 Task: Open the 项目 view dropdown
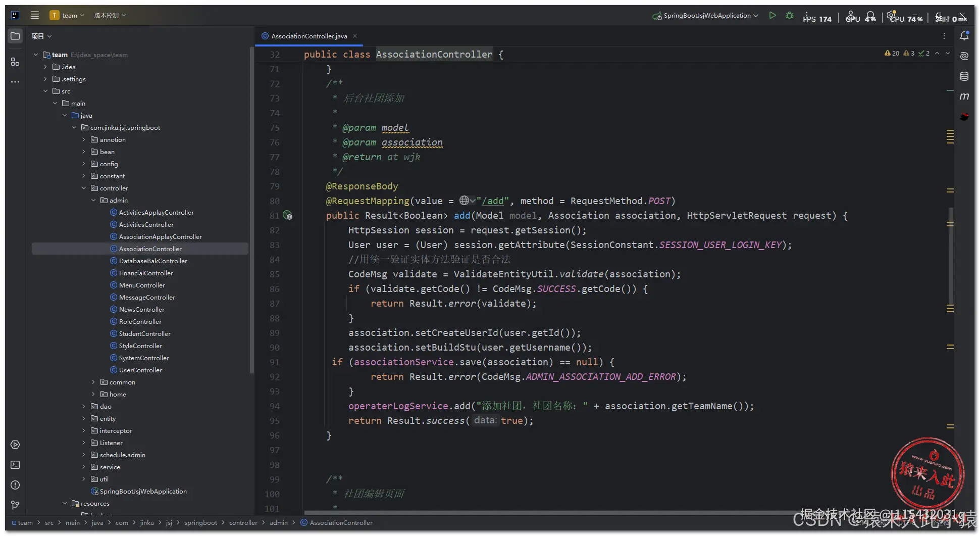[x=41, y=36]
